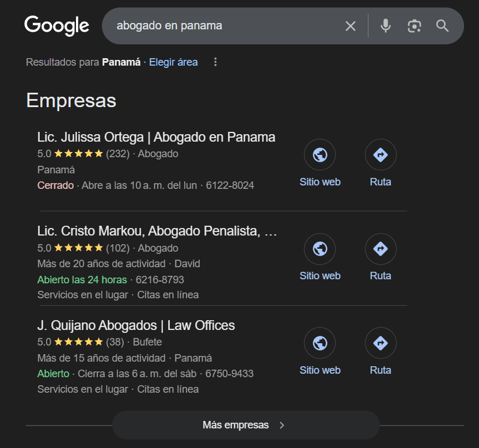Open the three-dot options next to Elegir área
The image size is (479, 448).
215,62
